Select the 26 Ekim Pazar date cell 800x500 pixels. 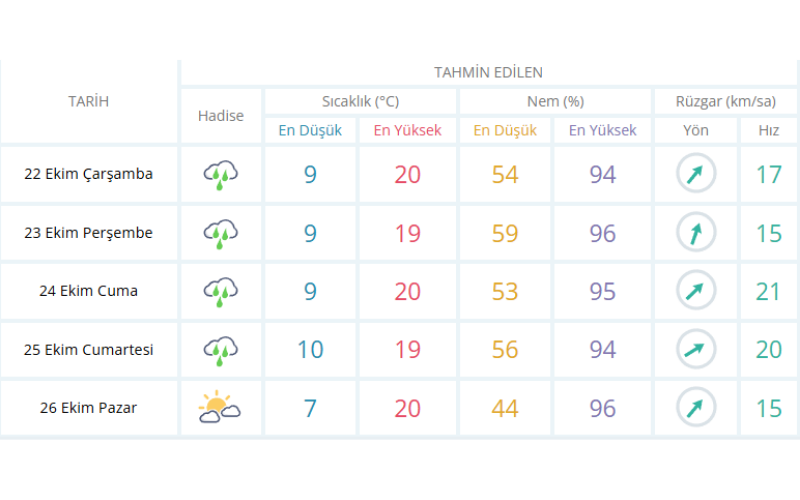pyautogui.click(x=89, y=408)
